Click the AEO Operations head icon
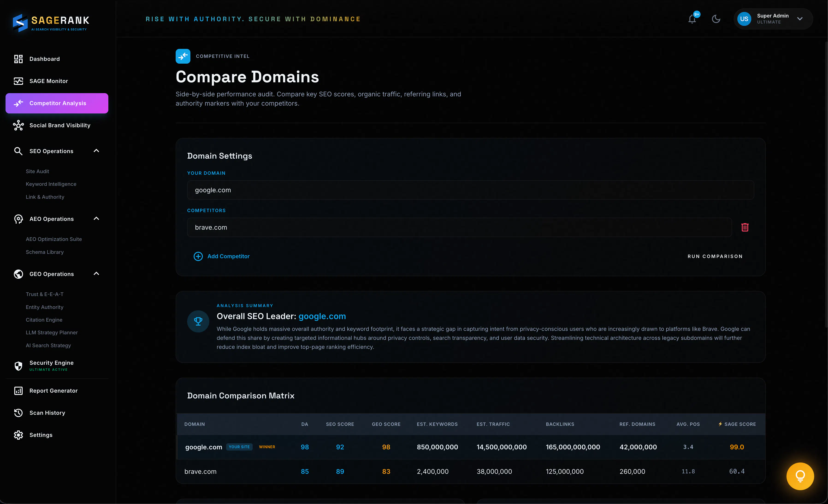The height and width of the screenshot is (504, 828). click(x=18, y=219)
